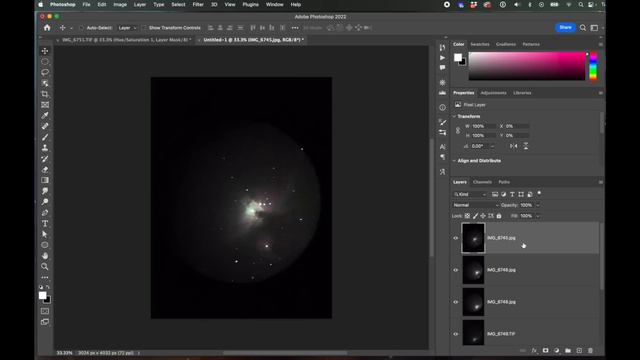
Task: Select the Elliptical Marquee tool
Action: (45, 62)
